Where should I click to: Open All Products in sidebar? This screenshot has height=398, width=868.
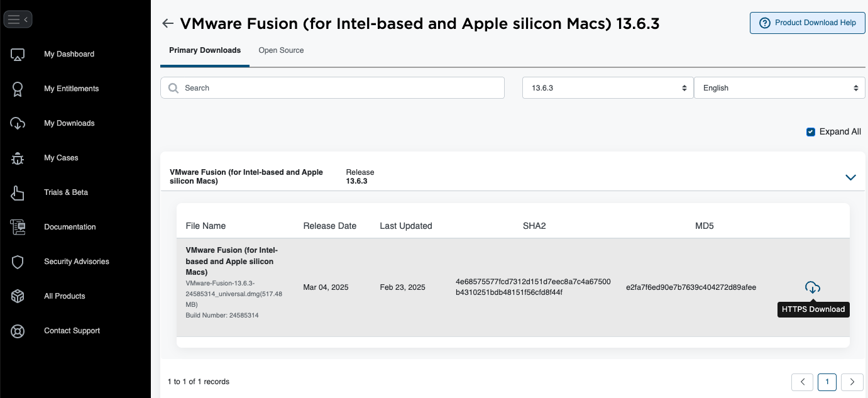65,296
